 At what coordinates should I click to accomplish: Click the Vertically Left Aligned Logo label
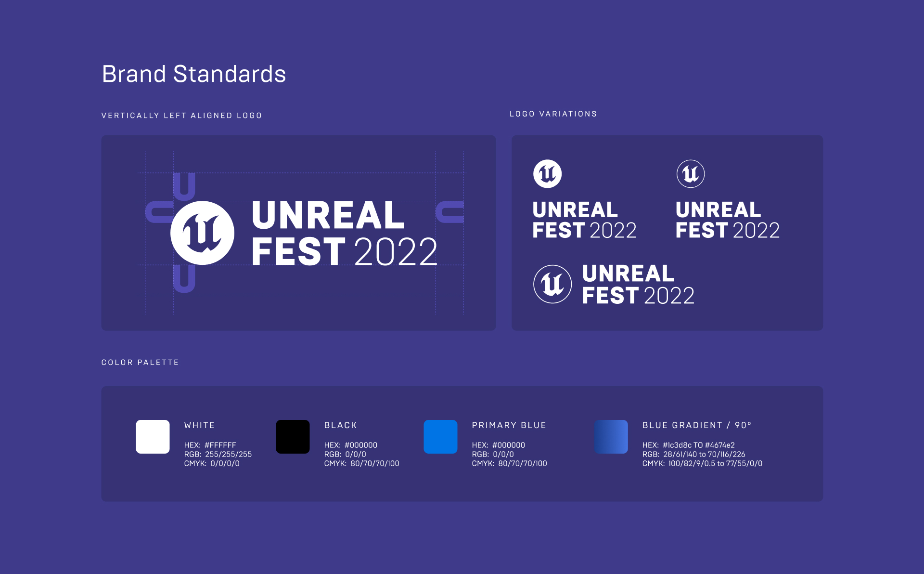[x=181, y=116]
